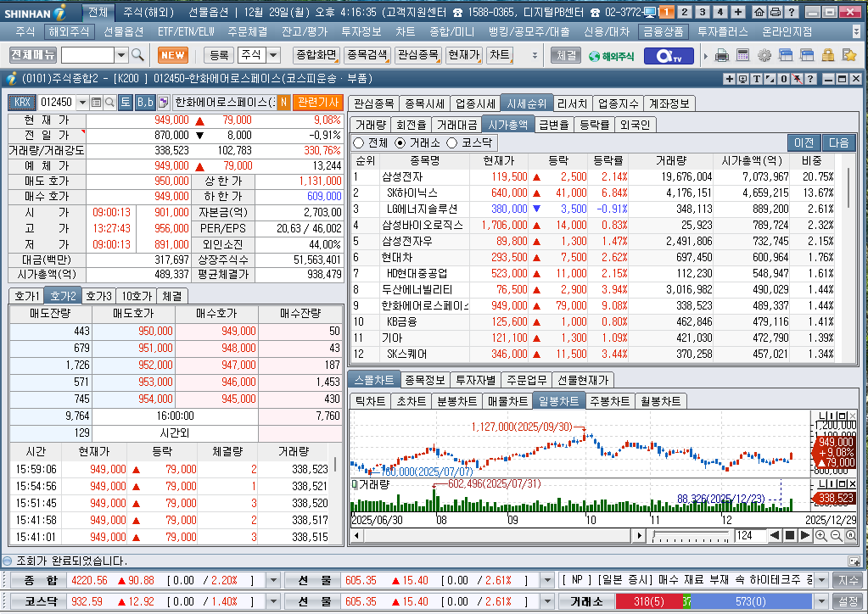The image size is (868, 614).
Task: Open the 해외주식 menu
Action: tap(69, 31)
